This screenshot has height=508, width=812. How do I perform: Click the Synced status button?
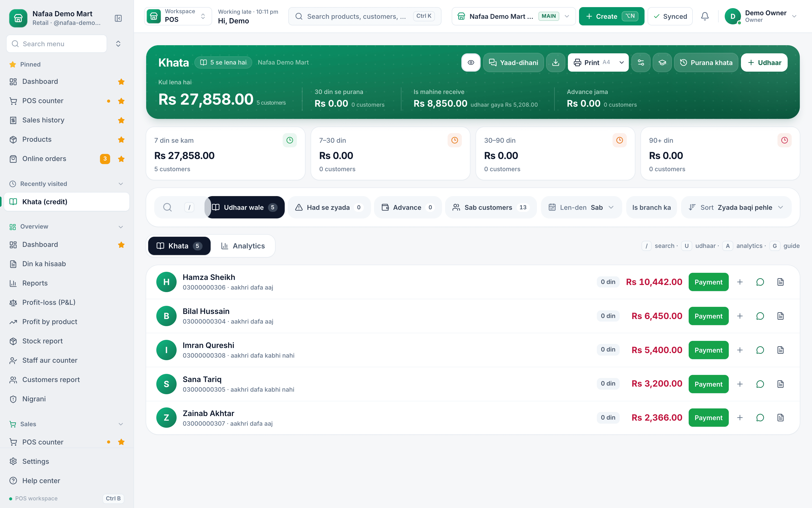coord(670,16)
